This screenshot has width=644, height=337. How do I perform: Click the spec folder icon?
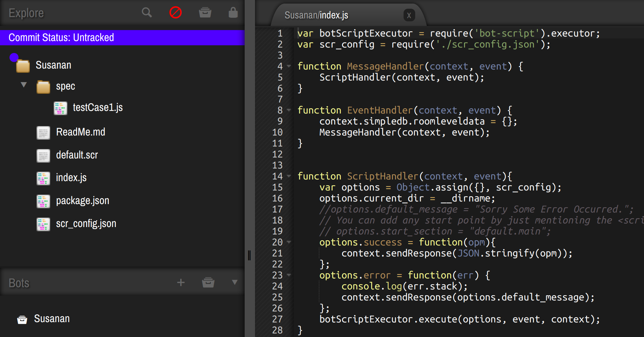coord(43,87)
